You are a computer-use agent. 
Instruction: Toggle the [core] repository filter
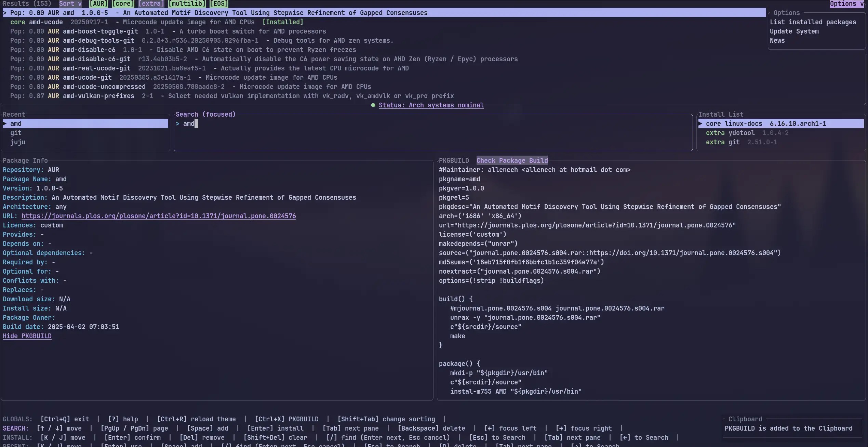click(x=123, y=4)
